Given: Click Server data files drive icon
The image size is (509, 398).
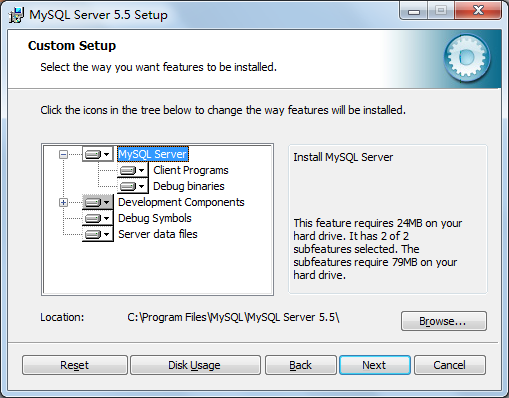Looking at the screenshot, I should tap(97, 234).
